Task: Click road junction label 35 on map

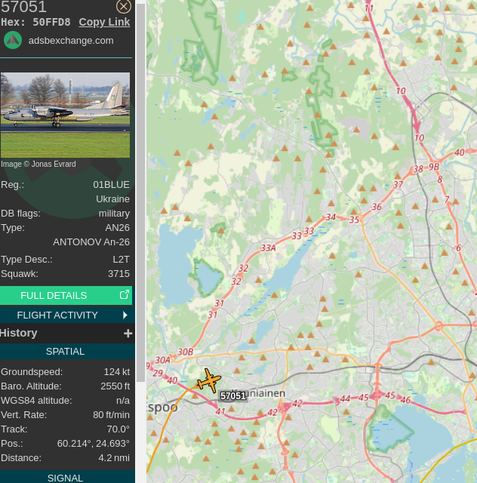Action: click(x=354, y=220)
